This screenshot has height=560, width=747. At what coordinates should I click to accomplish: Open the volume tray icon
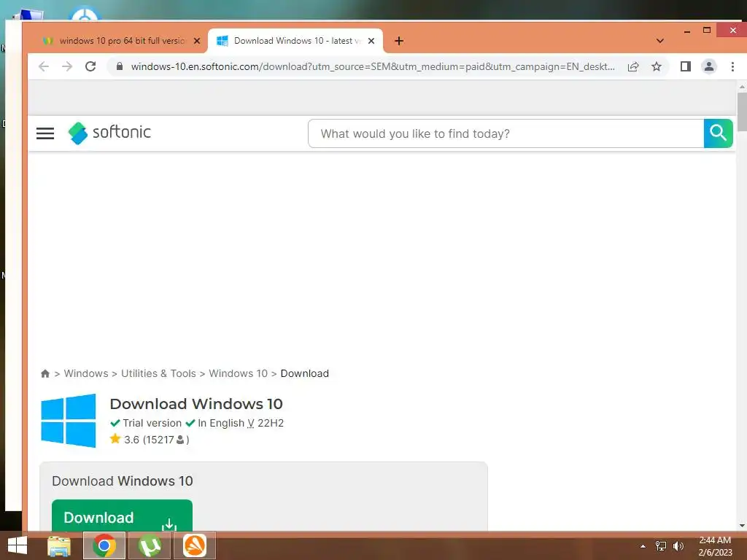(678, 546)
